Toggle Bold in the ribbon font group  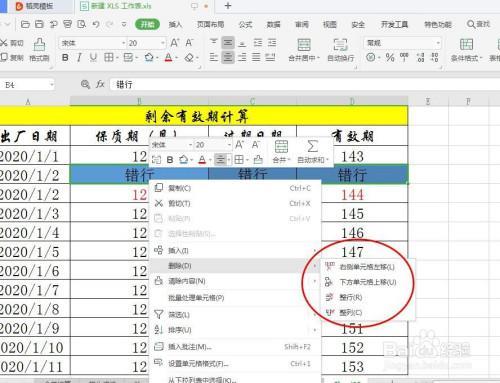[65, 58]
